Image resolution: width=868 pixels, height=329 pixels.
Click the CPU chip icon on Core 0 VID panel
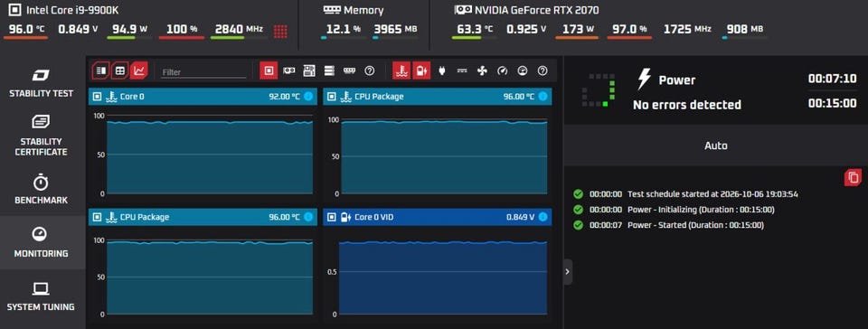coord(332,217)
